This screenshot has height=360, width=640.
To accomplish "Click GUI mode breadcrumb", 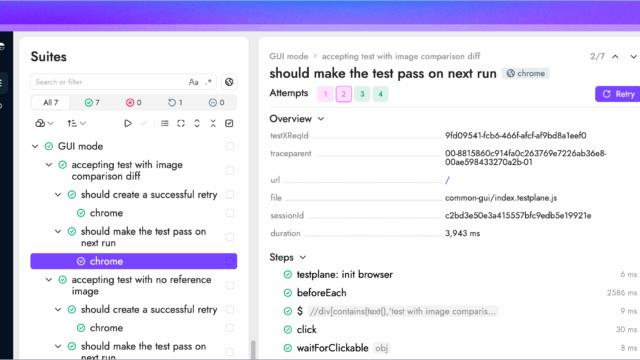I will [289, 56].
